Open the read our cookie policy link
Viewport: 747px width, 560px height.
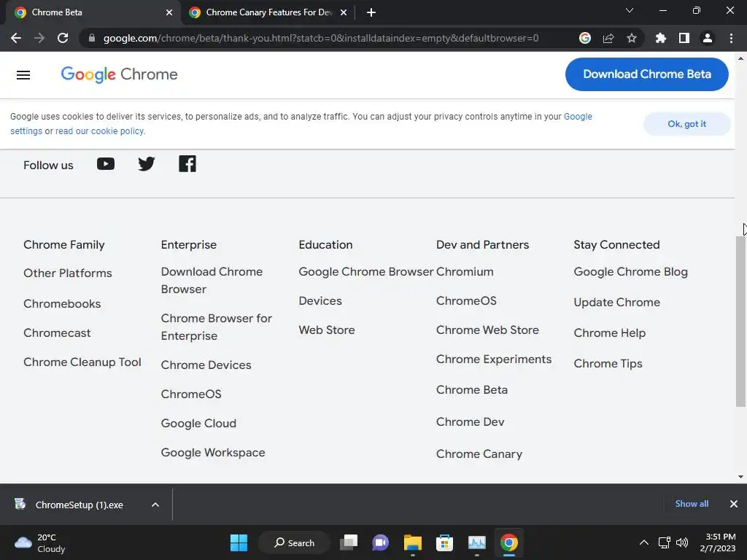pyautogui.click(x=99, y=131)
